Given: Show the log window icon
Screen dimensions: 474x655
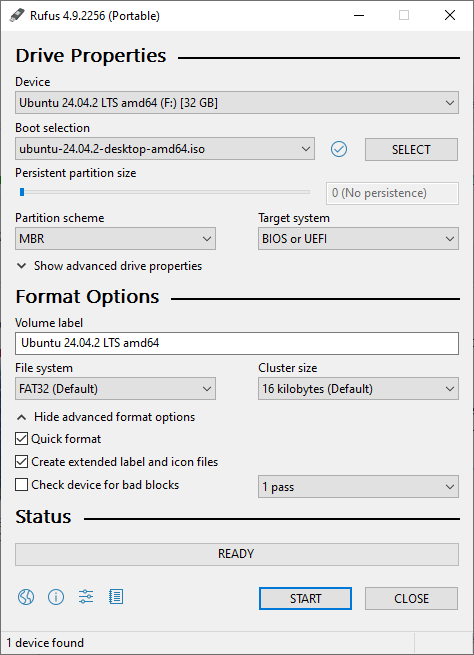Looking at the screenshot, I should (x=116, y=597).
